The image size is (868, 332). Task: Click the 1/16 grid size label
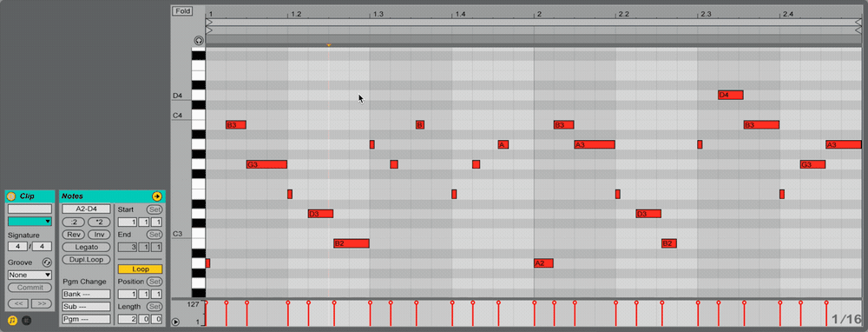pyautogui.click(x=847, y=319)
